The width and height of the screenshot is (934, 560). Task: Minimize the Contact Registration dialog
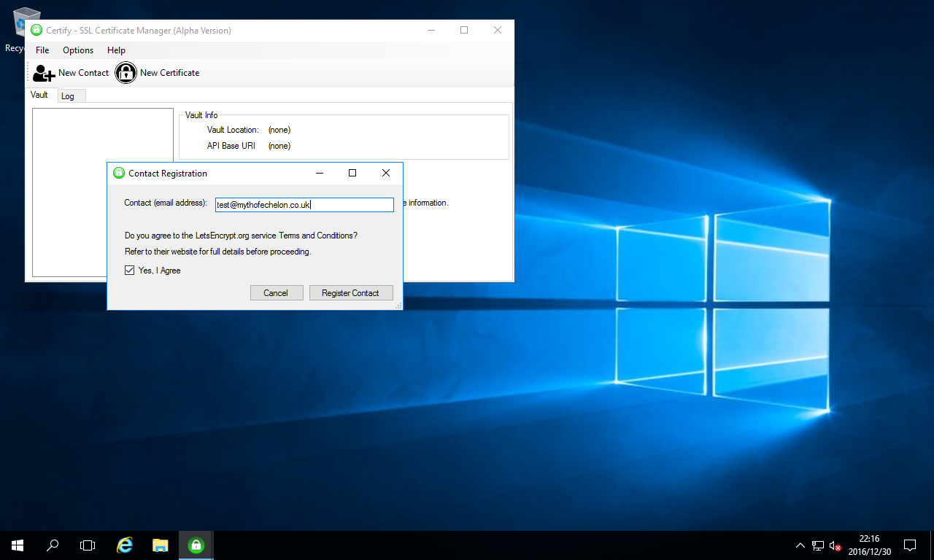[320, 173]
